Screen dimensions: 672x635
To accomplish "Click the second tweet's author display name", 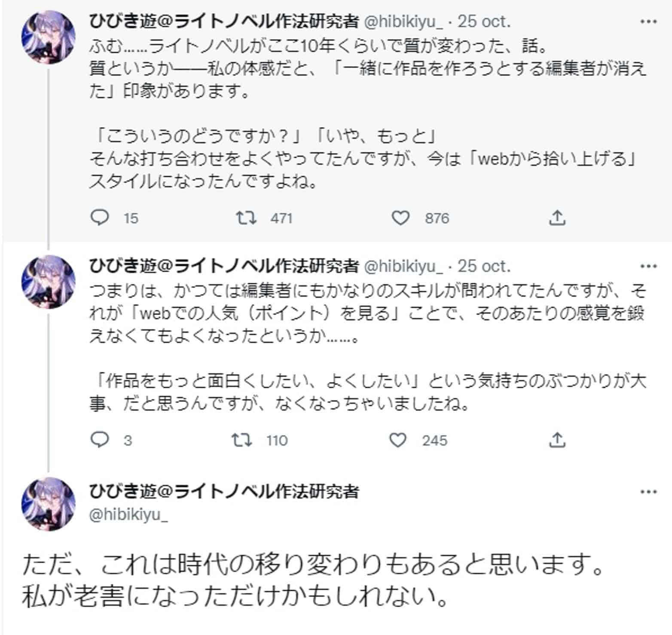I will 223,267.
